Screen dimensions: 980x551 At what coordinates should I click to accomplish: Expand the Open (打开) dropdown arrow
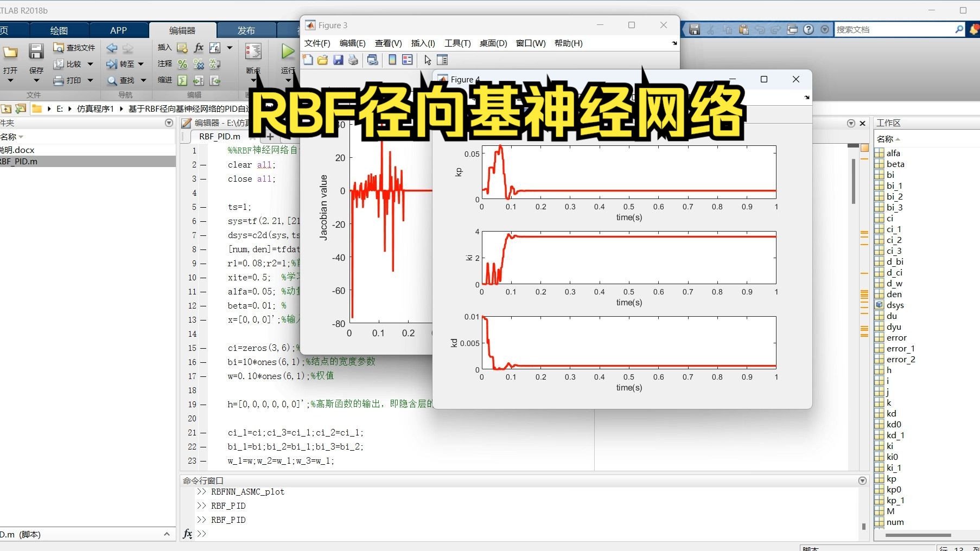(x=10, y=81)
